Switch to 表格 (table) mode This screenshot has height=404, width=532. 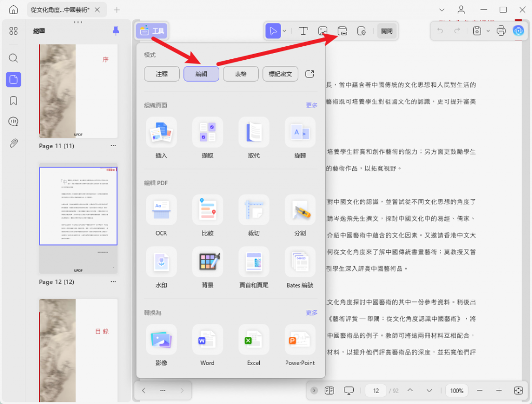point(241,73)
